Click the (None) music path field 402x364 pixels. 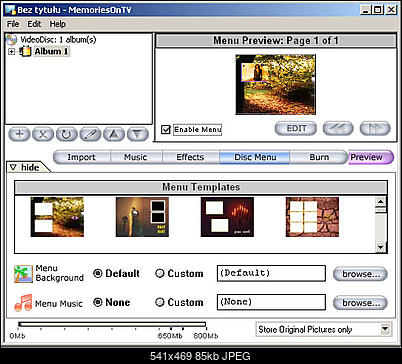pos(271,302)
